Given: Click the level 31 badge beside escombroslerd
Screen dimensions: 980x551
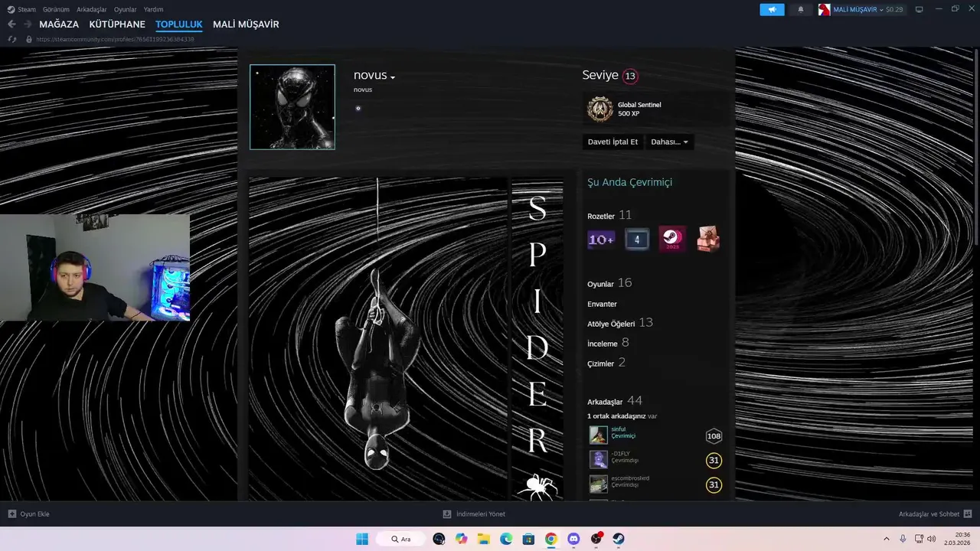Looking at the screenshot, I should 714,485.
